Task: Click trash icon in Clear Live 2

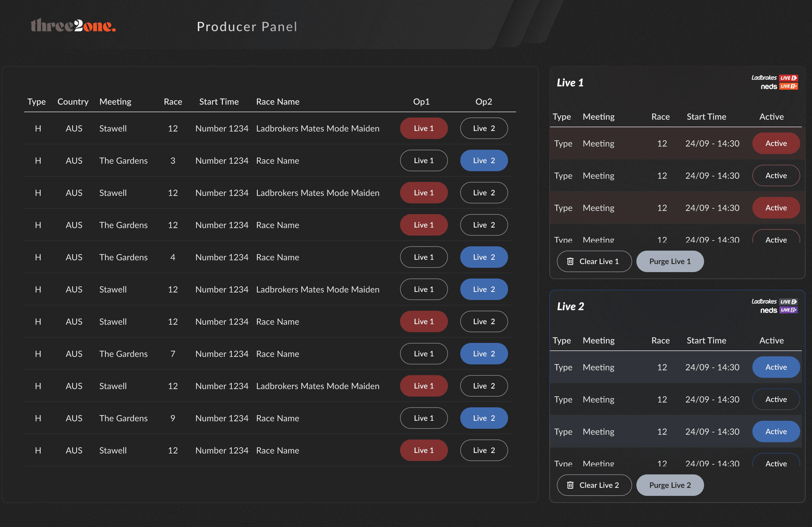Action: (x=570, y=485)
